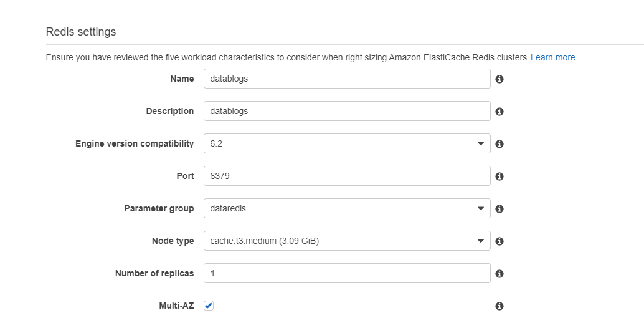Open the Node type dropdown
Viewport: 644px width, 328px height.
[x=347, y=241]
